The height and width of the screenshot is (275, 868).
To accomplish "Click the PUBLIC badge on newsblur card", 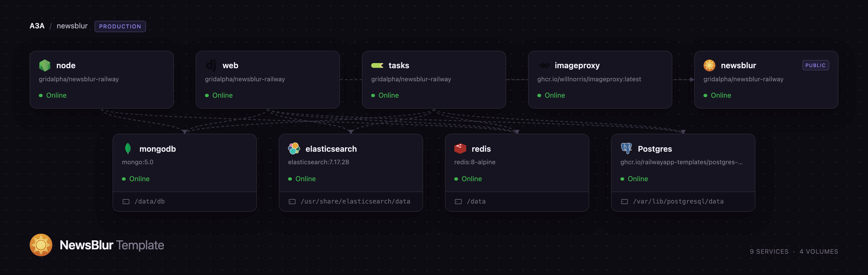I will pyautogui.click(x=816, y=65).
